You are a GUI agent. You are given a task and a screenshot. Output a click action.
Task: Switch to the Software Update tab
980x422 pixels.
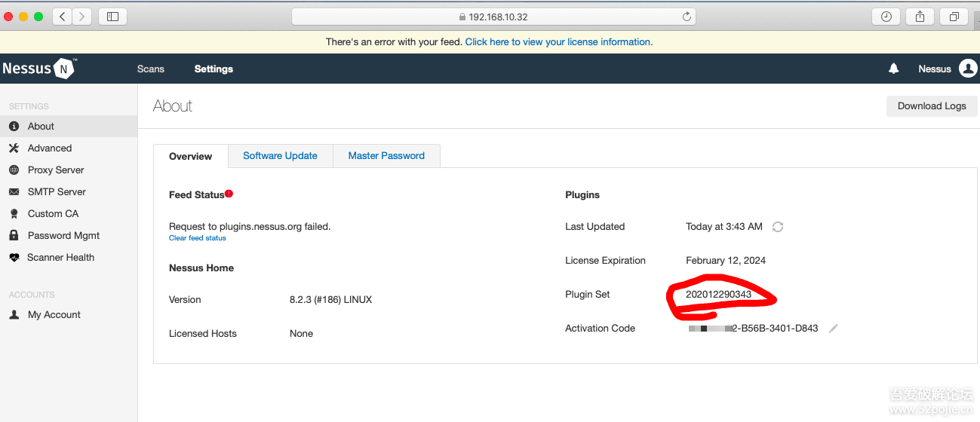point(280,156)
